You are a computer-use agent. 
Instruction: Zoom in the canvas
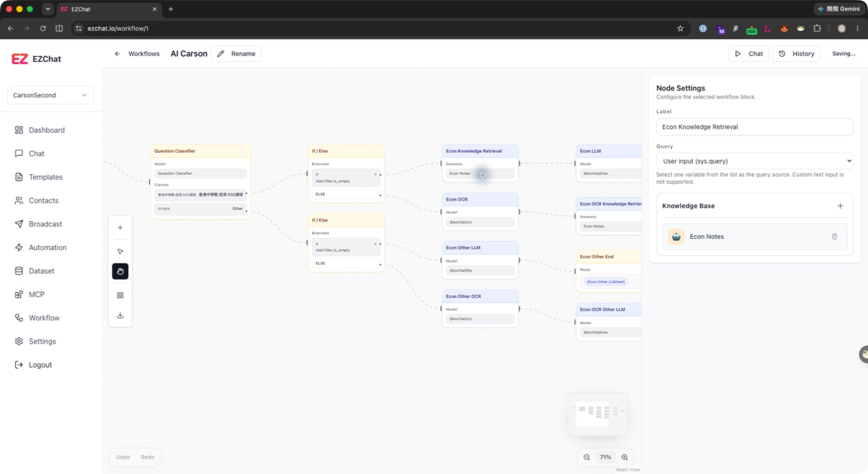[625, 457]
